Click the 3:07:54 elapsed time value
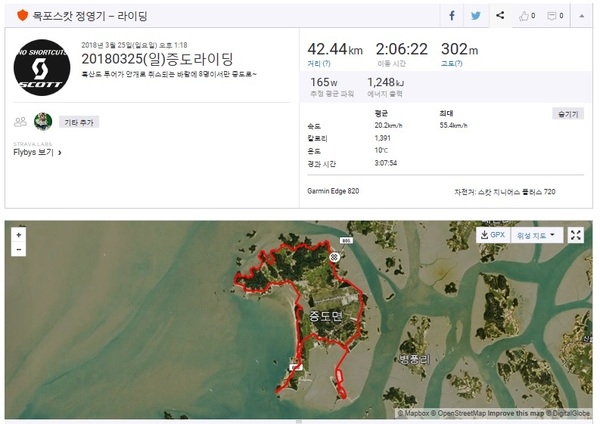The width and height of the screenshot is (600, 424). coord(386,163)
